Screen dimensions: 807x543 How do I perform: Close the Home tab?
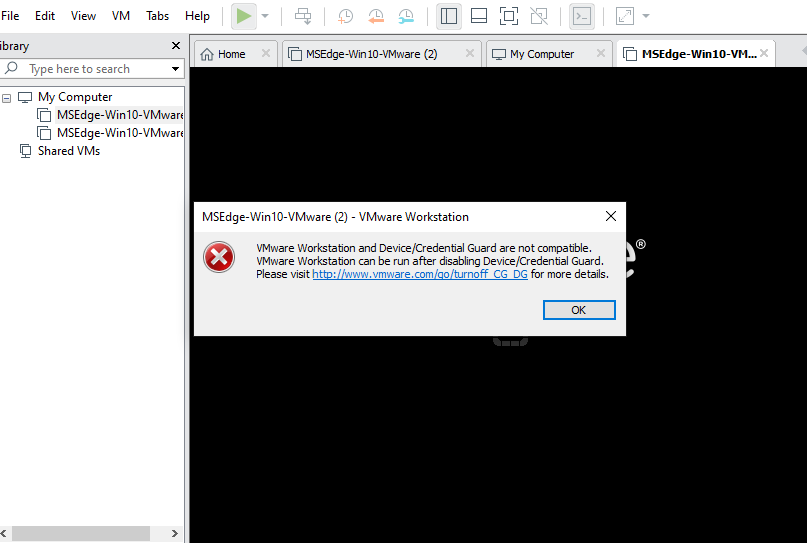[266, 53]
